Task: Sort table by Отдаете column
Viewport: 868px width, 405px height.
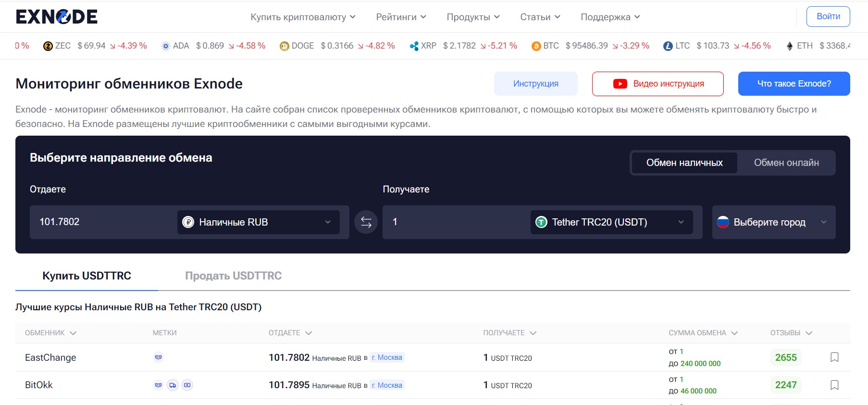Action: tap(290, 333)
